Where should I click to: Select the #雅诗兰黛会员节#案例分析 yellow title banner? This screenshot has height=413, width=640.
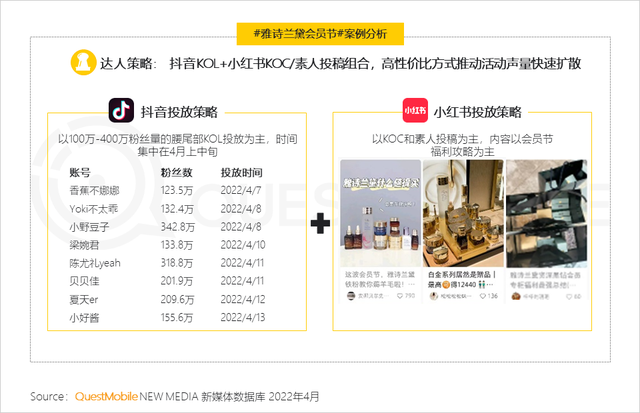tap(320, 34)
